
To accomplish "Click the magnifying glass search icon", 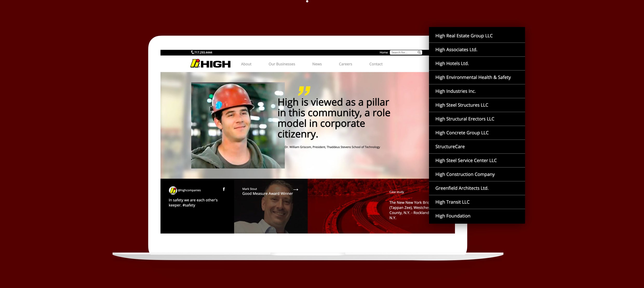I will click(x=419, y=52).
